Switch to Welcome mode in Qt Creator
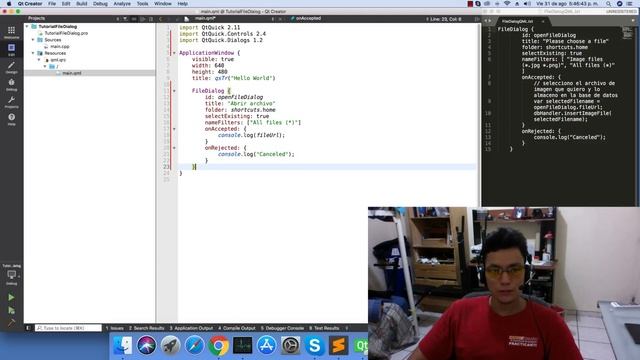 11,32
